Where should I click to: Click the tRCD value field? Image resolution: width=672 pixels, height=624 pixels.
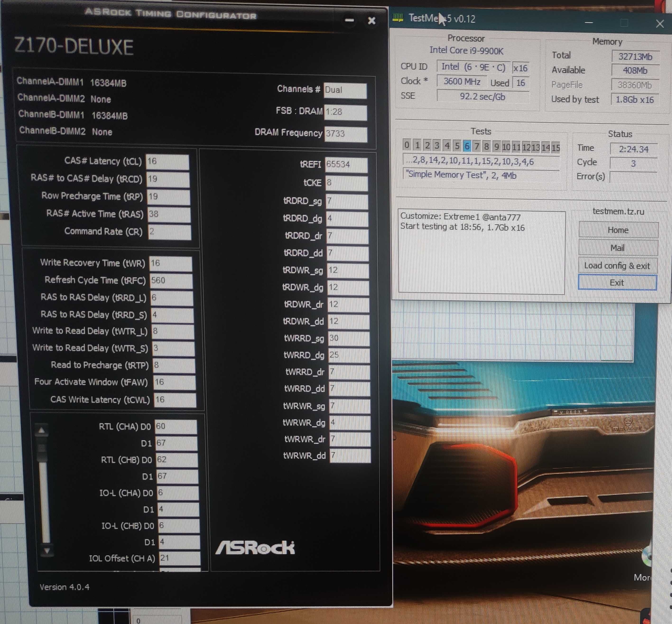[168, 179]
